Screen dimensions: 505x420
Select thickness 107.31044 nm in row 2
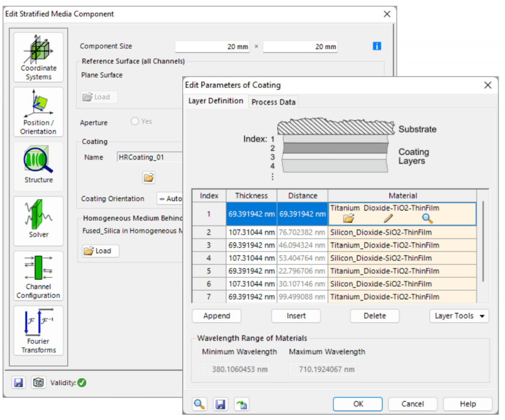(x=251, y=232)
